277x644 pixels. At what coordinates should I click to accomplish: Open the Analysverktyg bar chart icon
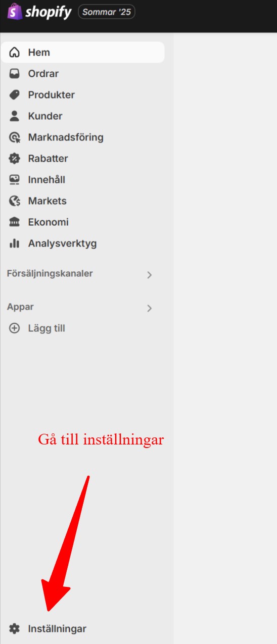coord(15,243)
